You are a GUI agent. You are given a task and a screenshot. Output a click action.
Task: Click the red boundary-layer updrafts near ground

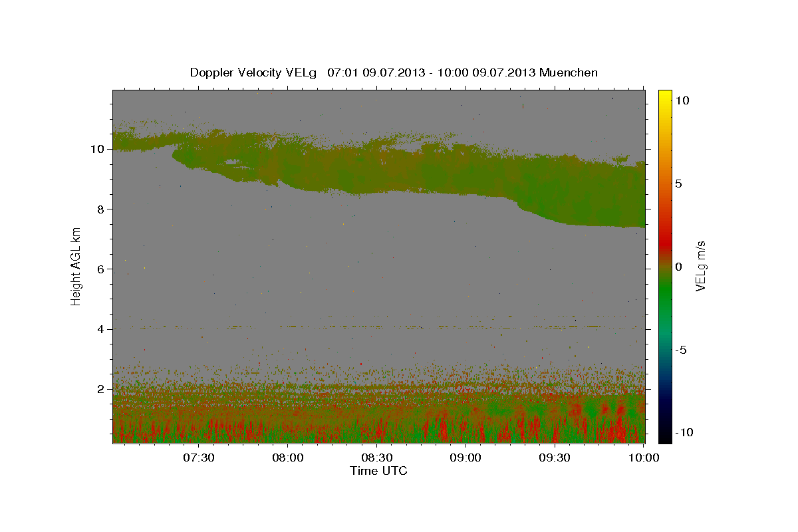(x=379, y=431)
